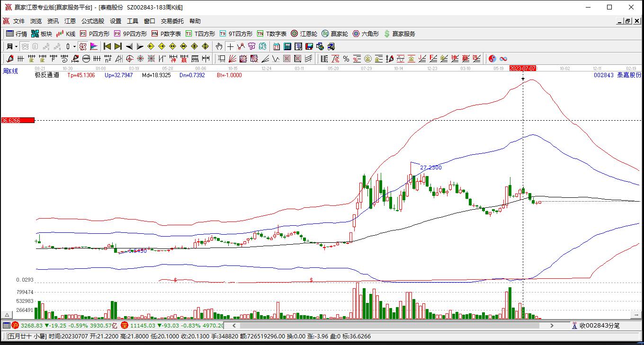Click the red-blue yin-yang icon
Screen dimensions: 644x345
click(492, 59)
